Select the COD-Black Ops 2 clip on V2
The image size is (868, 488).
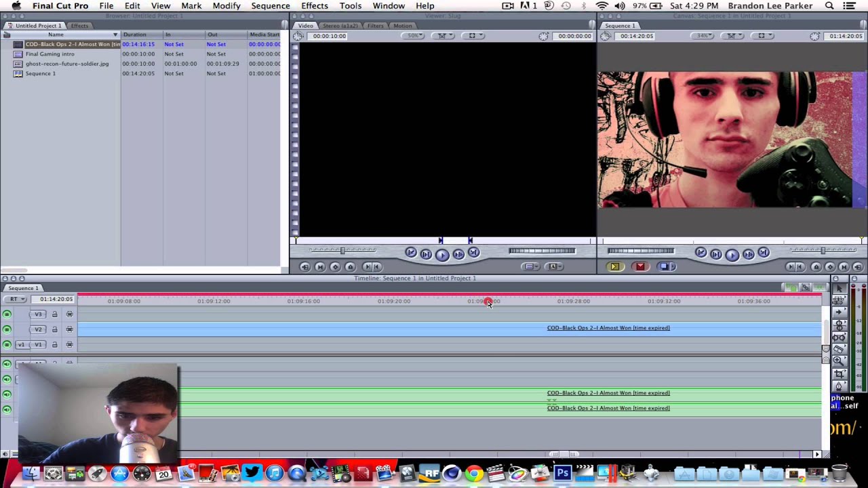450,329
